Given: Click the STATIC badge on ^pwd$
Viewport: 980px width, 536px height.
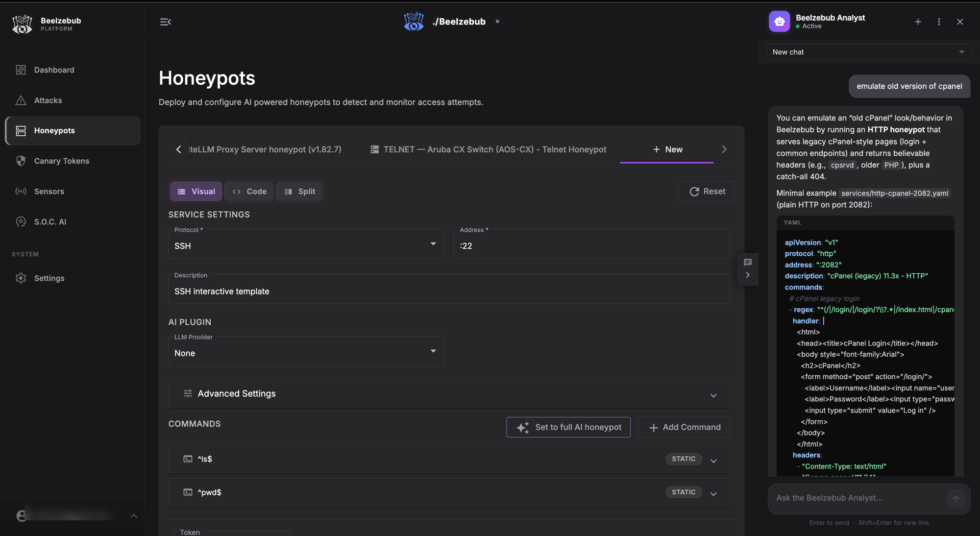Looking at the screenshot, I should 684,492.
